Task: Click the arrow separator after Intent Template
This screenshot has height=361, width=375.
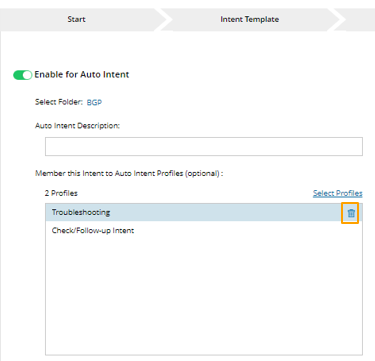Action: tap(337, 19)
